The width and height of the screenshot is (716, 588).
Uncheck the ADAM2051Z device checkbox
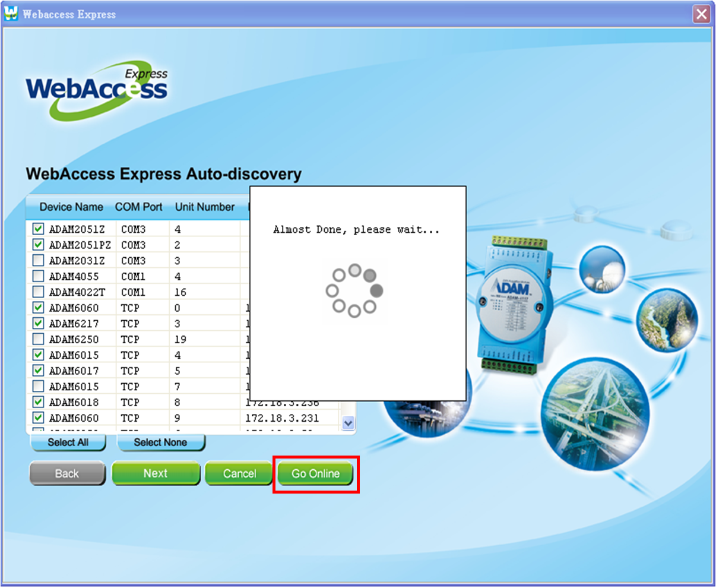pyautogui.click(x=38, y=229)
